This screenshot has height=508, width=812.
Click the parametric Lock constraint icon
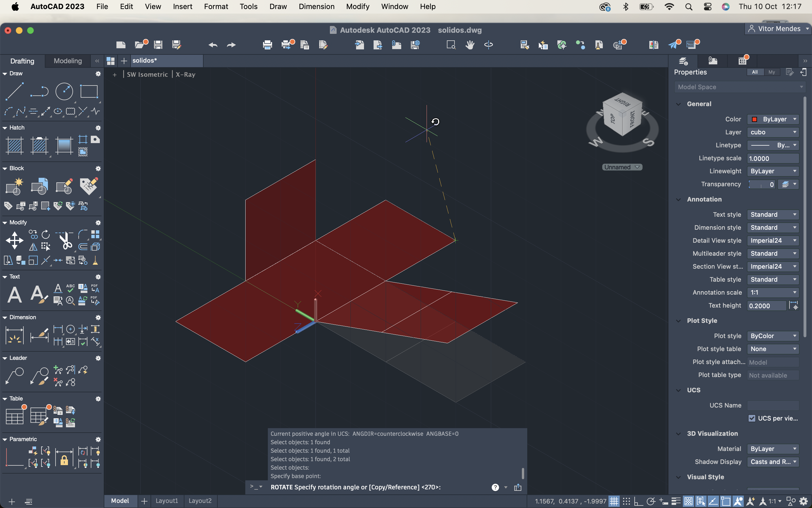(64, 457)
